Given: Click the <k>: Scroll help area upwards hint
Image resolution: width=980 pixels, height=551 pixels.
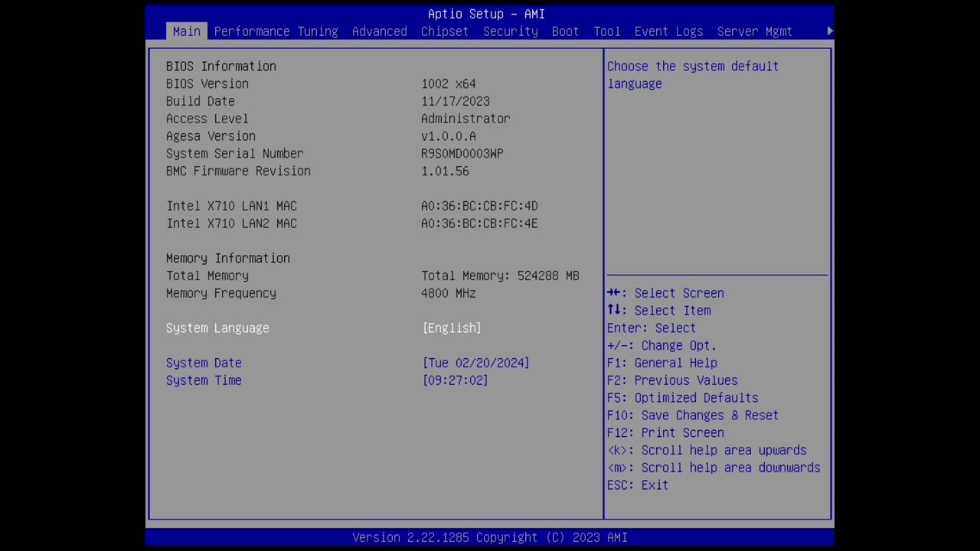Looking at the screenshot, I should click(x=707, y=451).
